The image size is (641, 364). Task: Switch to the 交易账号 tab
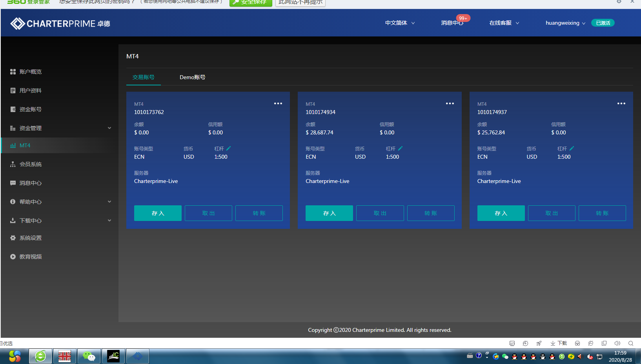coord(144,77)
